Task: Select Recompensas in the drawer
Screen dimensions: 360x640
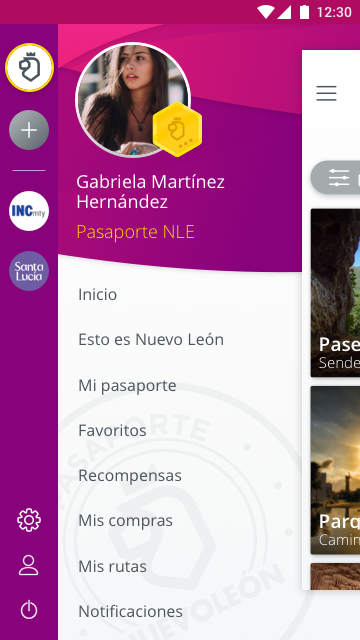Action: pos(130,476)
